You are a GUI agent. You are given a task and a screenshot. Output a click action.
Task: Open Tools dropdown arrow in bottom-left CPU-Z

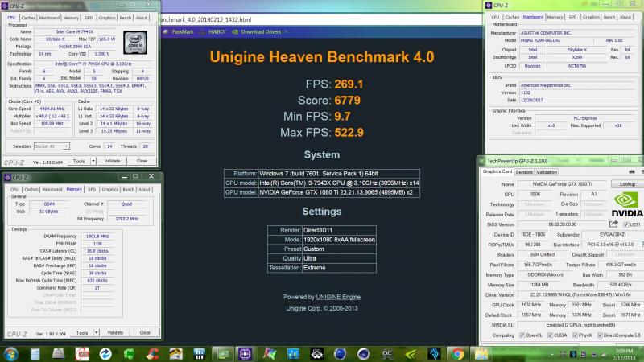(96, 333)
